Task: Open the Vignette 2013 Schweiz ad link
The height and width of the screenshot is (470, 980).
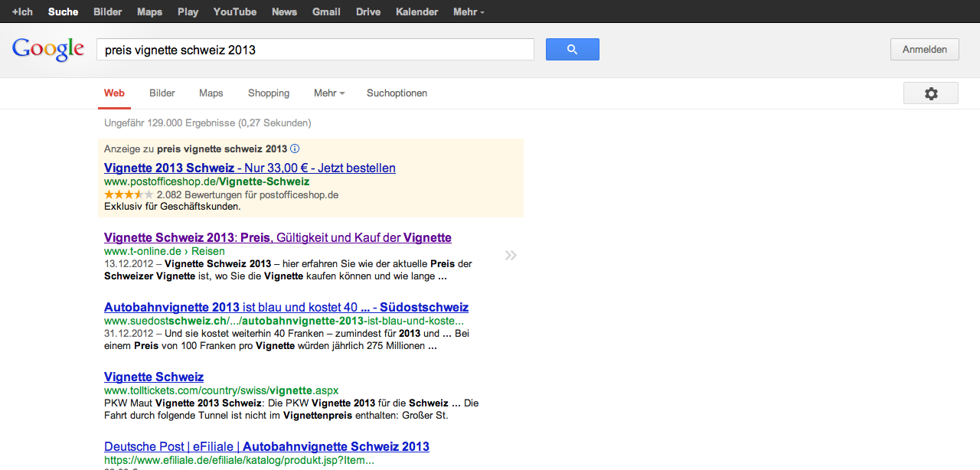Action: 250,168
